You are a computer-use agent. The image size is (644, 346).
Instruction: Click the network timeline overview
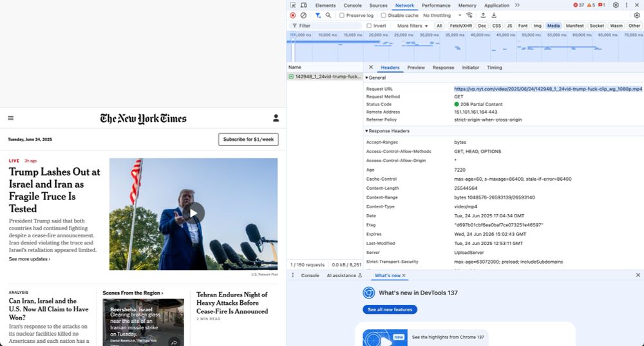(465, 47)
